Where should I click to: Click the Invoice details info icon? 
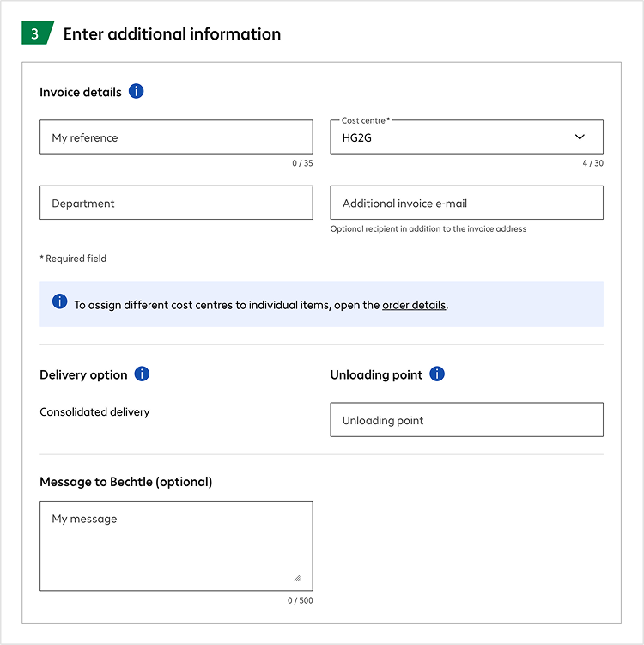[136, 91]
